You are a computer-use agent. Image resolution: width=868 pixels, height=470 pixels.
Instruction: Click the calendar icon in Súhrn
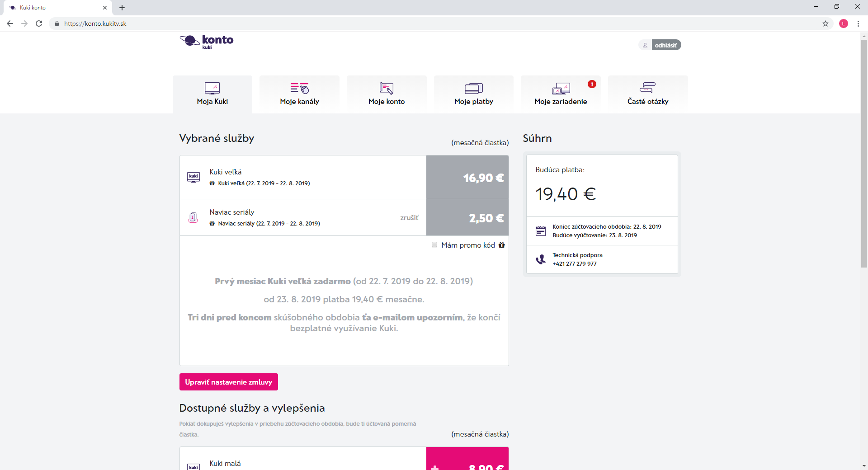click(x=541, y=231)
